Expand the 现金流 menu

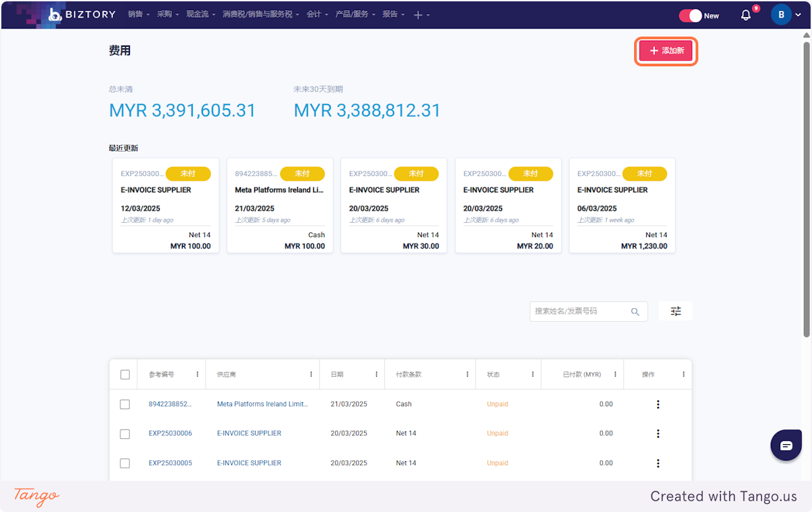[x=200, y=14]
